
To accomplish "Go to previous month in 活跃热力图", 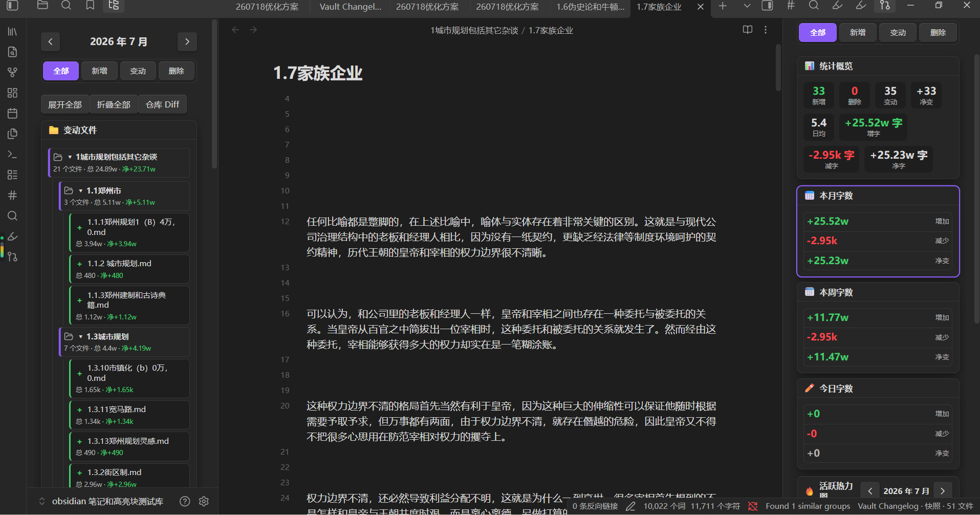I will 870,491.
